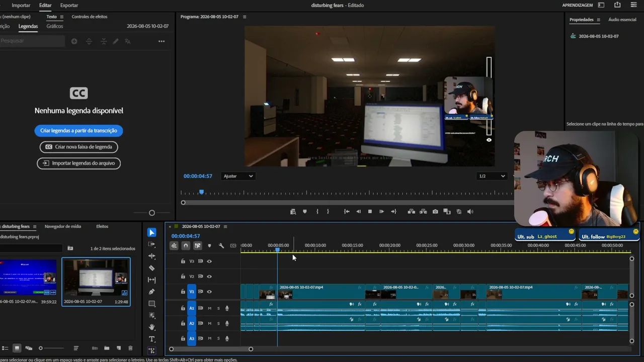The width and height of the screenshot is (644, 362).
Task: Open the workspaces menu icon at top right
Action: click(601, 5)
